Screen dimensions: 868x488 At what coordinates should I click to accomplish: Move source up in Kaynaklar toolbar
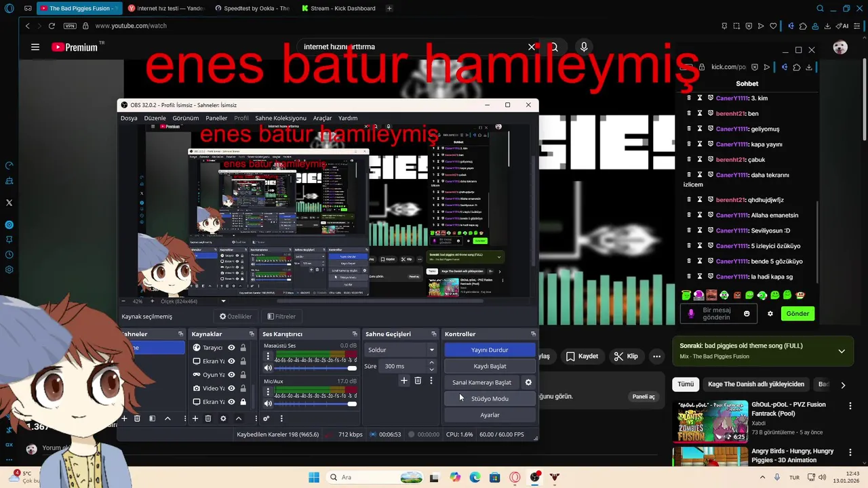(238, 418)
